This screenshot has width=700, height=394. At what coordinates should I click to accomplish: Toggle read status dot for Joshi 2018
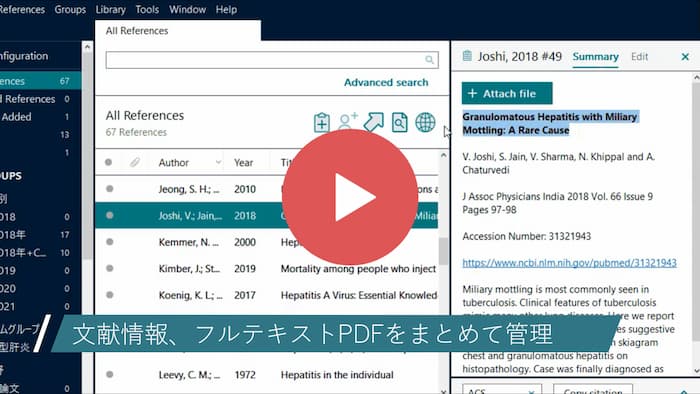[109, 216]
